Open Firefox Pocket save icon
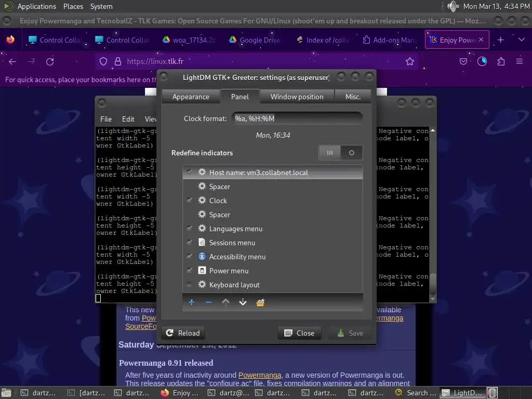The image size is (532, 399). 463,61
